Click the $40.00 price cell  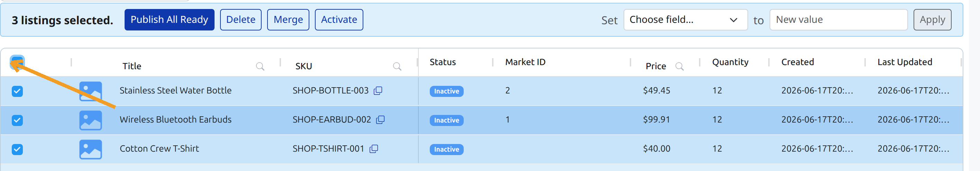point(656,148)
